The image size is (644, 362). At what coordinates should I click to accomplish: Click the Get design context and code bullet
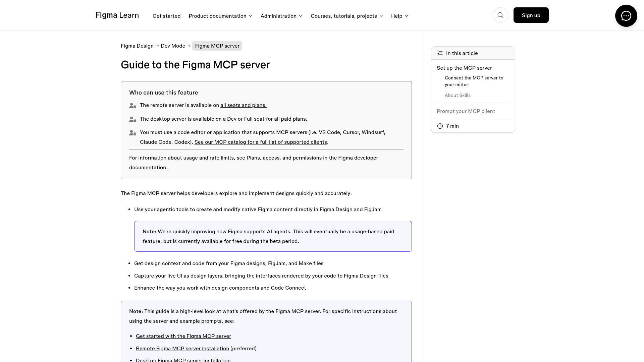(229, 263)
